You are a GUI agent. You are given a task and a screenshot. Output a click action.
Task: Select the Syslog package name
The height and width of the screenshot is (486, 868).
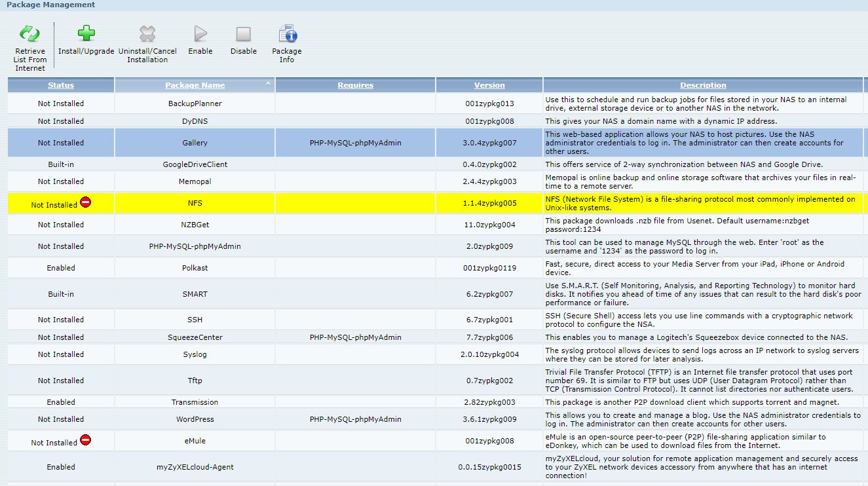(x=195, y=354)
